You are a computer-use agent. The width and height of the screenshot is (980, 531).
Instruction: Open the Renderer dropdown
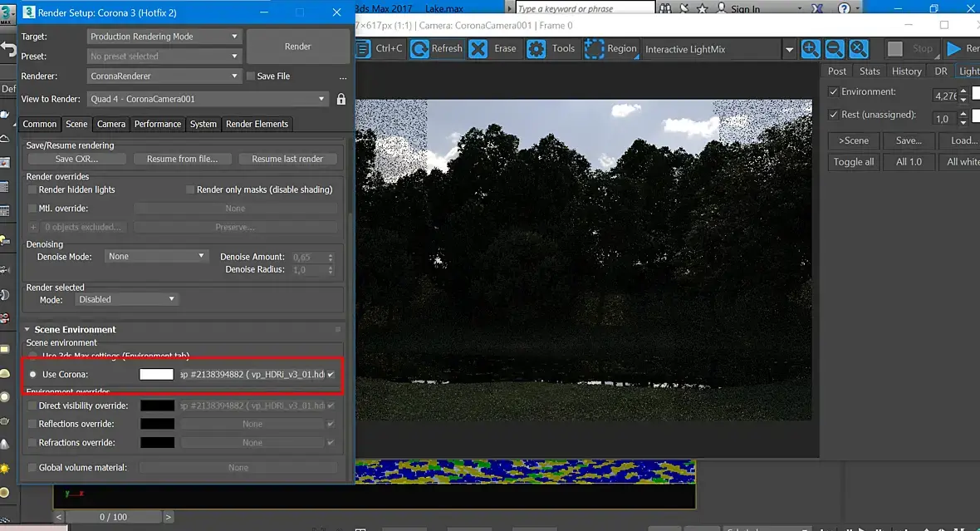click(x=164, y=76)
